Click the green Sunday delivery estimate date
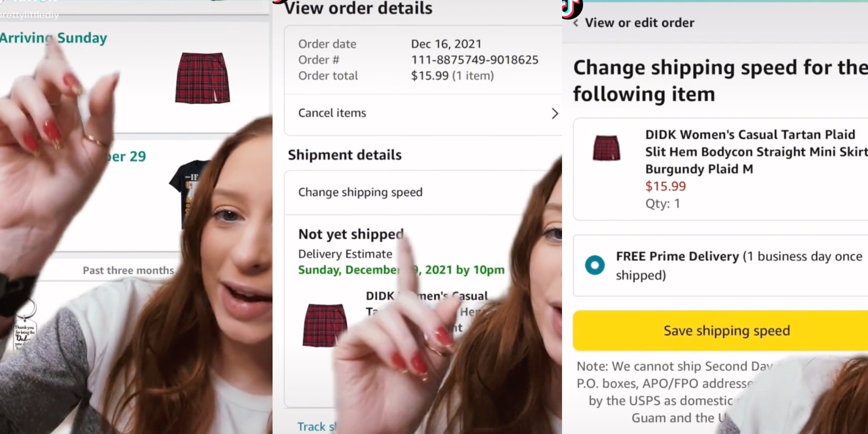Viewport: 868px width, 434px height. (401, 270)
